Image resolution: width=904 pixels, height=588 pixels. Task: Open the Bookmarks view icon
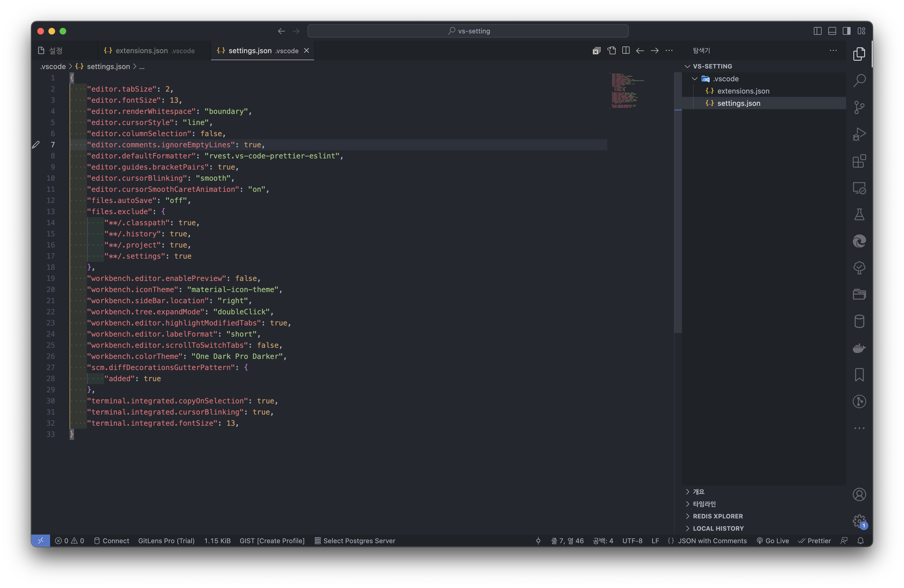click(859, 375)
